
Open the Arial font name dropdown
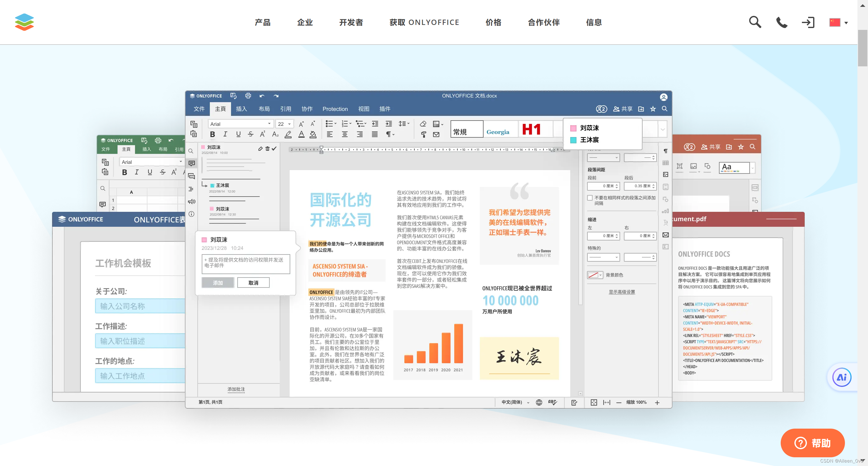point(240,124)
